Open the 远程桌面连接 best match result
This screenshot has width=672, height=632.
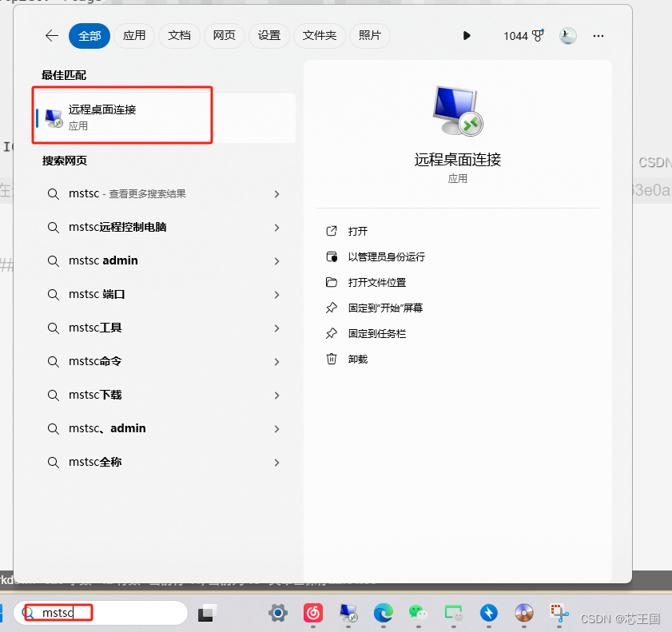(165, 117)
